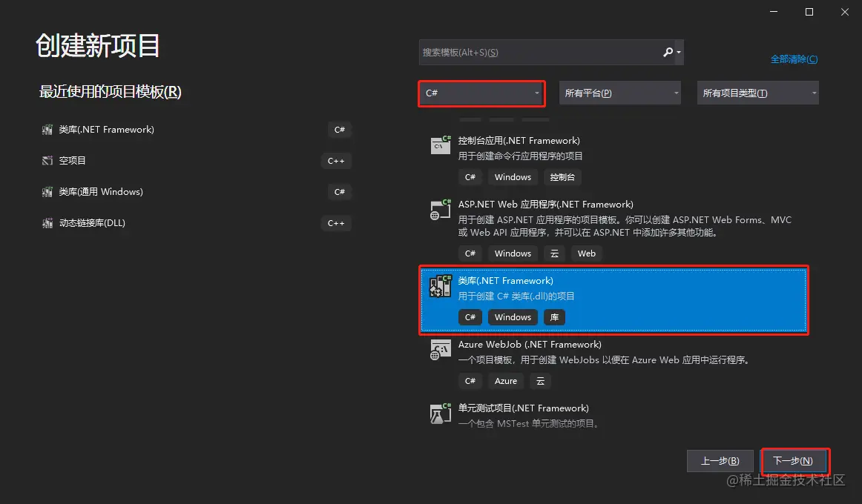Click C# tag beside recent 类库(.NET Framework)

point(340,130)
